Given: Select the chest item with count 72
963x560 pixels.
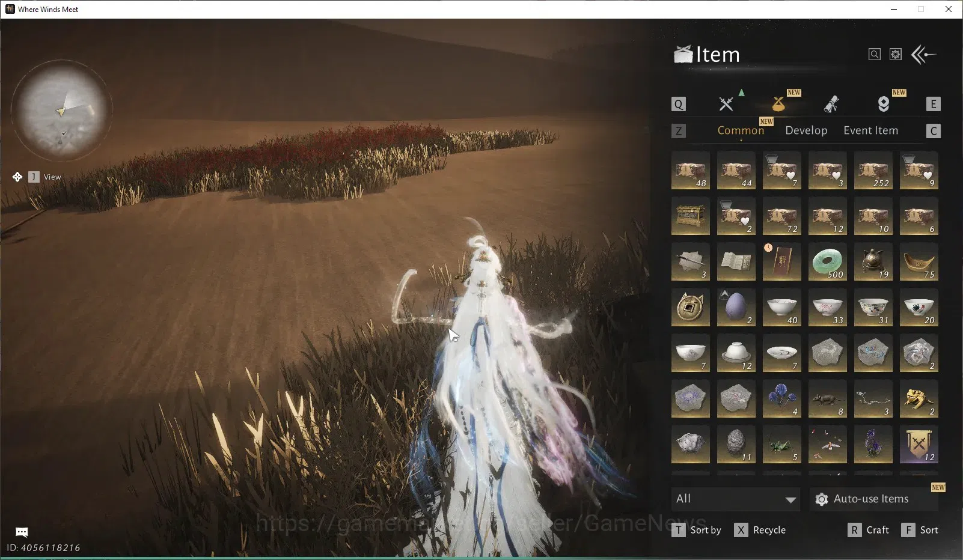Looking at the screenshot, I should pos(782,216).
